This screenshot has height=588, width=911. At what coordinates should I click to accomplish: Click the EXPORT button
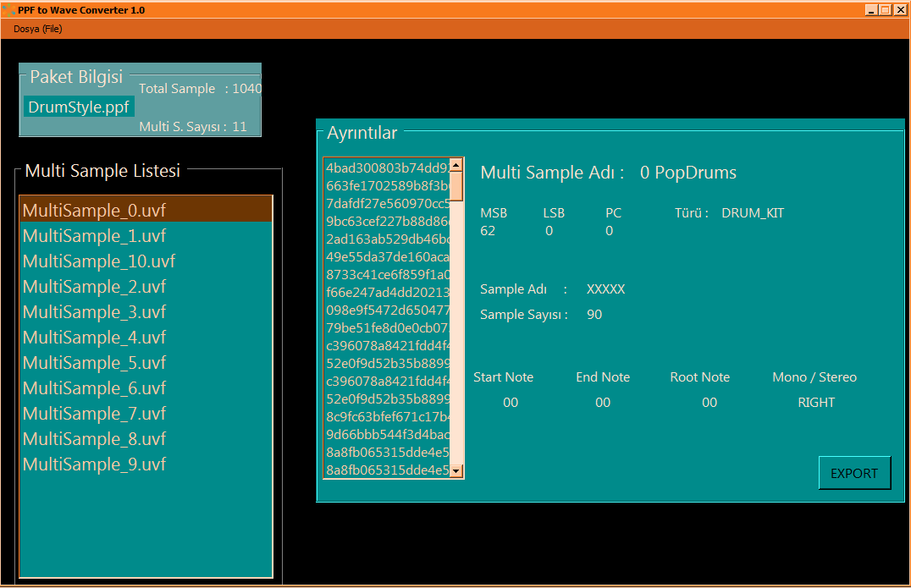pos(854,473)
